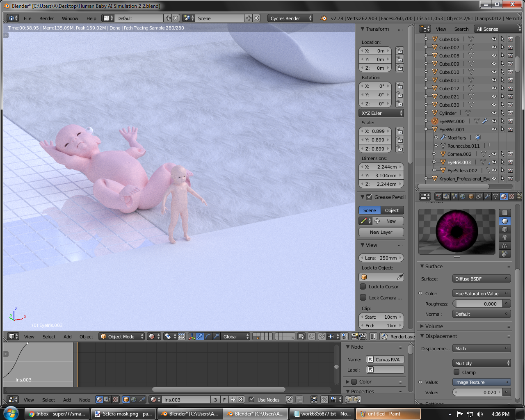Open the Constraints properties tab (chain icon)
This screenshot has width=525, height=420.
(x=479, y=196)
